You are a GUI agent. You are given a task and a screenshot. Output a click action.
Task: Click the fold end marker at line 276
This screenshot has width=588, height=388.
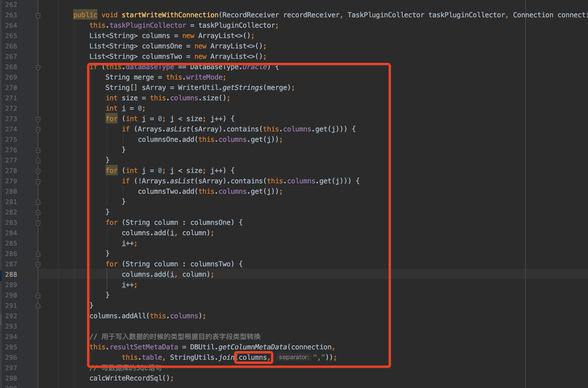coord(38,150)
